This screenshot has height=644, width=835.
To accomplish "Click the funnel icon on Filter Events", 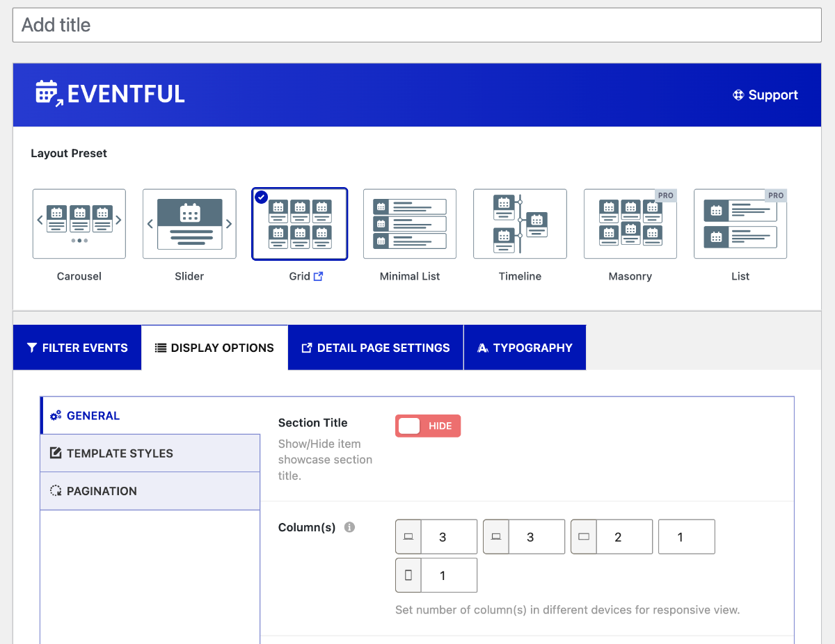I will [32, 348].
